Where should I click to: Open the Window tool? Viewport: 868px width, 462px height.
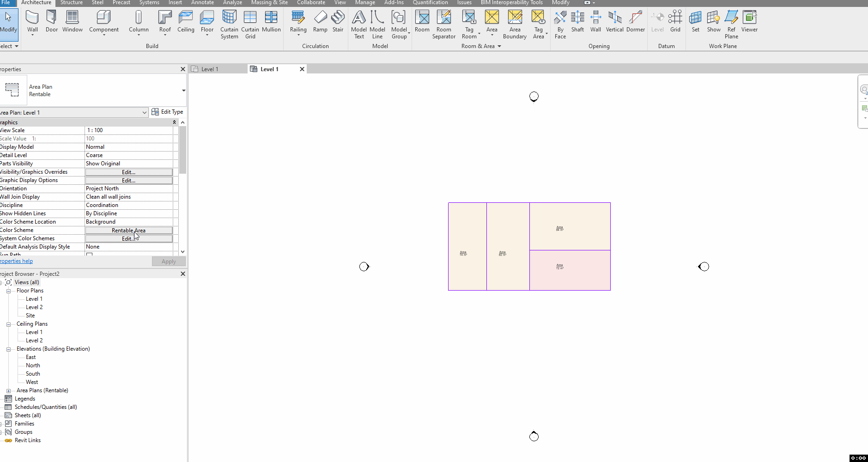pyautogui.click(x=73, y=19)
